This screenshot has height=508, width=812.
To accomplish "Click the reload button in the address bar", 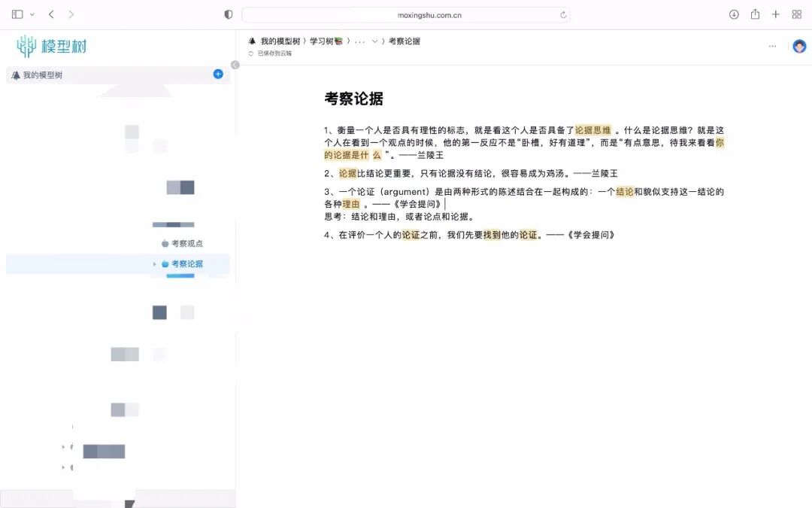I will click(562, 14).
